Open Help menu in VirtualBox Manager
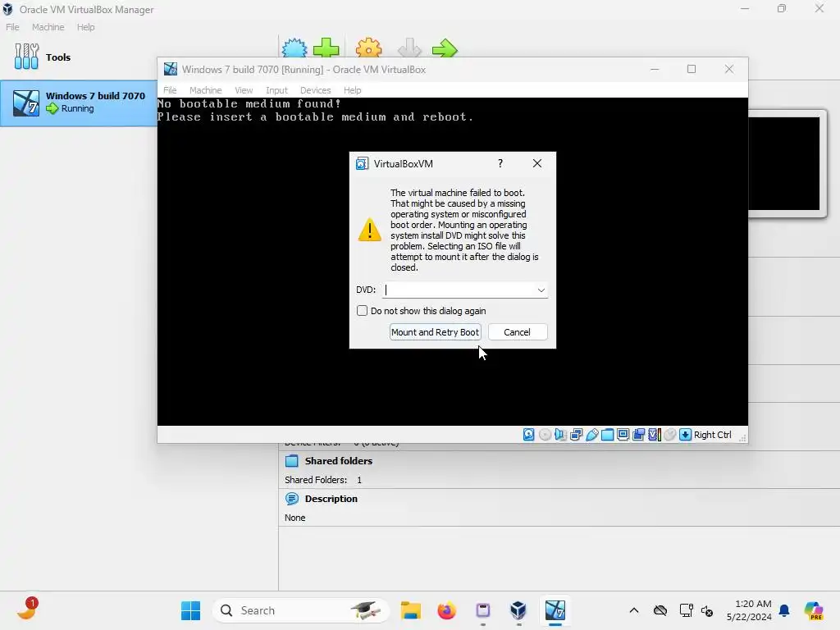This screenshot has width=840, height=630. coord(85,27)
